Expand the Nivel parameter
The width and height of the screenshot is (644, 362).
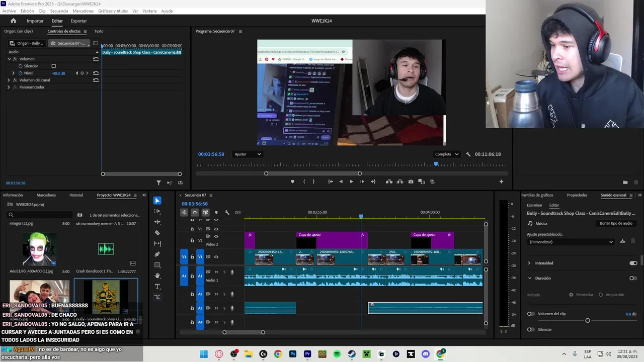point(14,73)
